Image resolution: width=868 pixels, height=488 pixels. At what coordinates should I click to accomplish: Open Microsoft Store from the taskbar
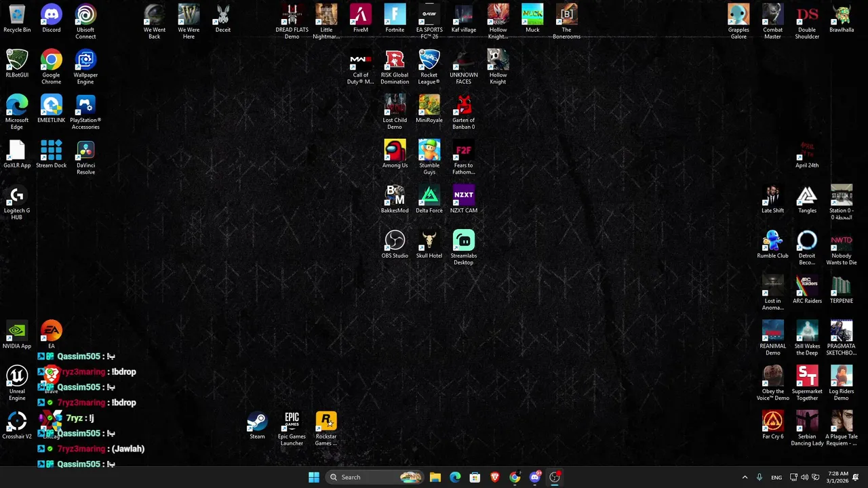(x=475, y=477)
